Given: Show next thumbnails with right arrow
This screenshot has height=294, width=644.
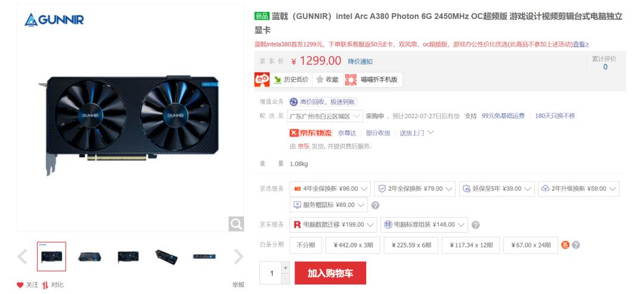Looking at the screenshot, I should point(238,256).
